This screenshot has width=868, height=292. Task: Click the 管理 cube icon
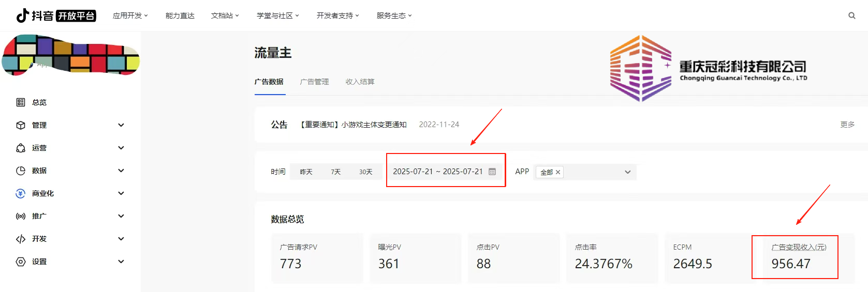coord(21,125)
